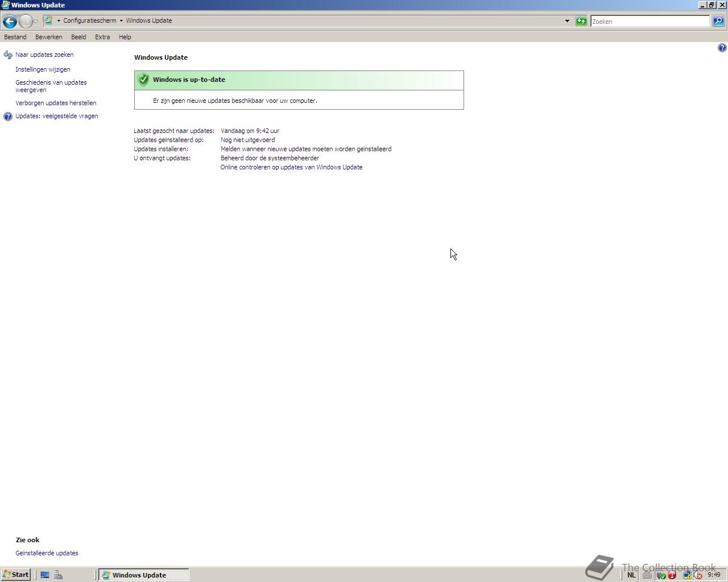This screenshot has height=582, width=728.
Task: Click Verborgen updates herstellen
Action: [56, 103]
